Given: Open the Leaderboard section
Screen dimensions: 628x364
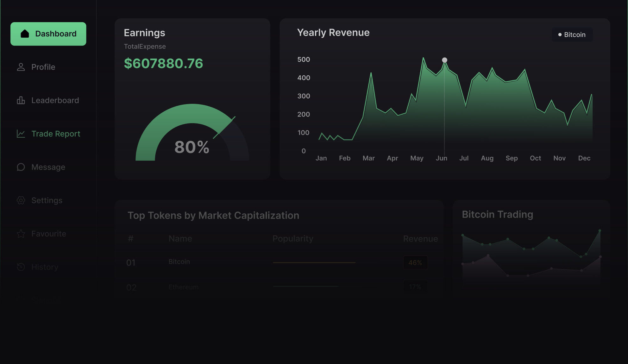Looking at the screenshot, I should (55, 100).
